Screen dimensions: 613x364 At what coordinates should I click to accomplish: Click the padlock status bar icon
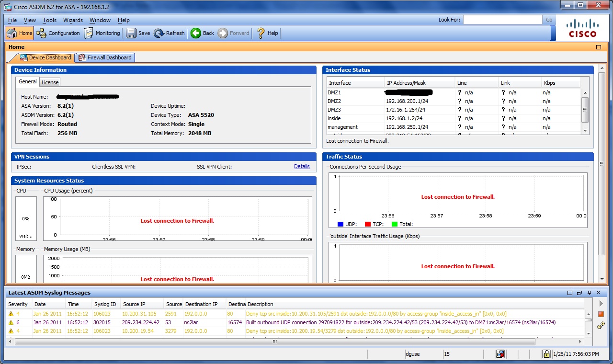tap(546, 354)
